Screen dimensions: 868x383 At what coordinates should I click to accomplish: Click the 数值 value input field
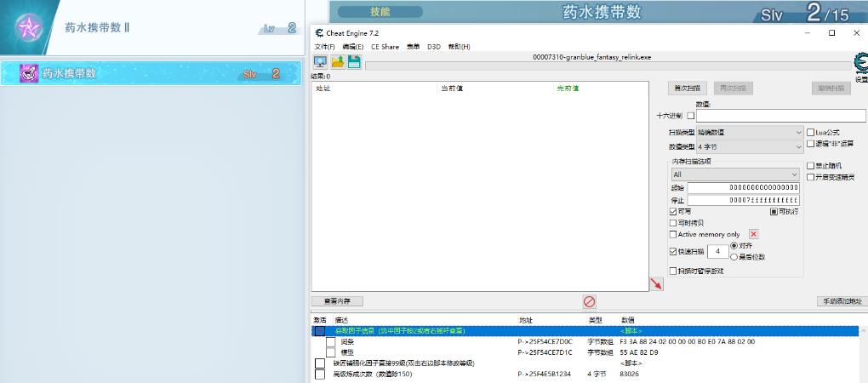(780, 116)
